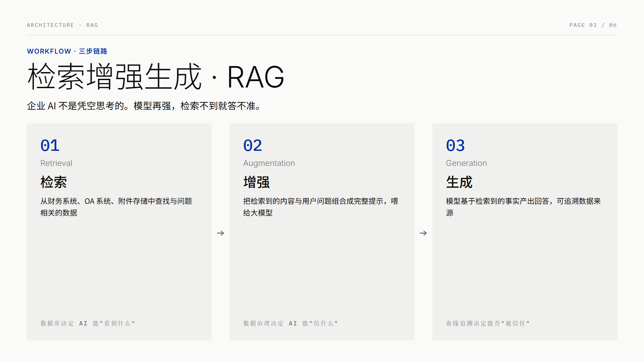The width and height of the screenshot is (644, 362).
Task: Click the description starting '把检索到的内容与用户问题'
Action: coord(321,207)
